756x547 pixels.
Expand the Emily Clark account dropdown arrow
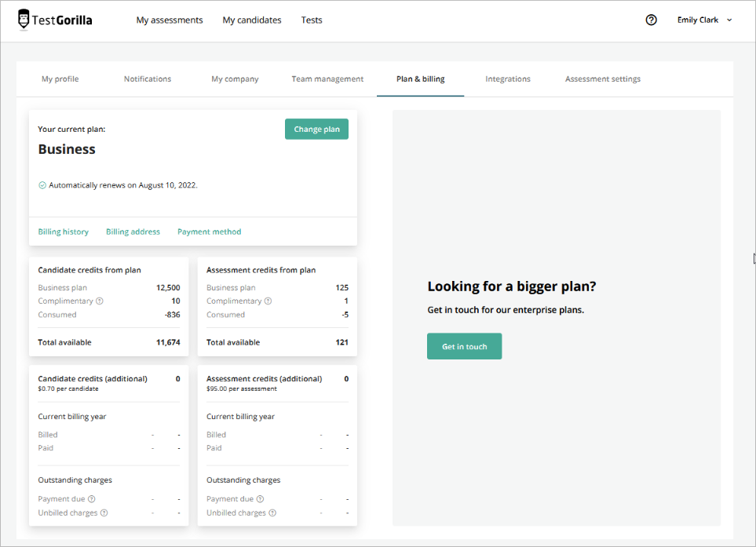[x=729, y=20]
